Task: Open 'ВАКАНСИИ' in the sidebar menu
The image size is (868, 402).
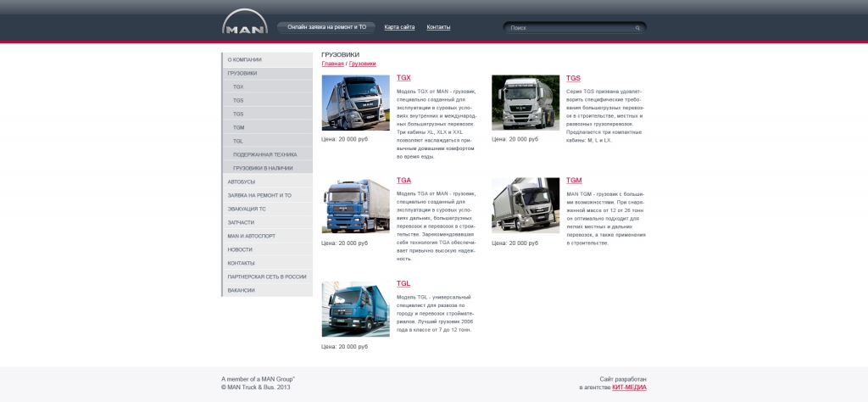Action: coord(267,290)
